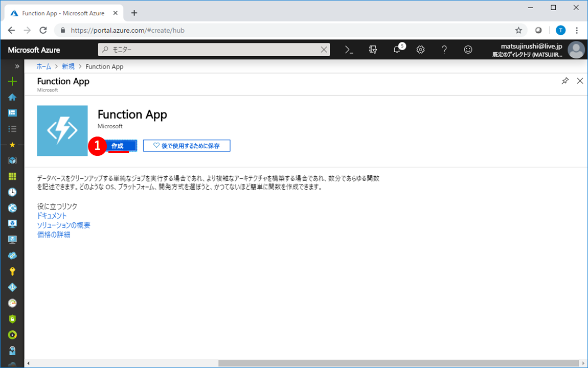Open the Directory and subscription filter icon

[x=373, y=50]
